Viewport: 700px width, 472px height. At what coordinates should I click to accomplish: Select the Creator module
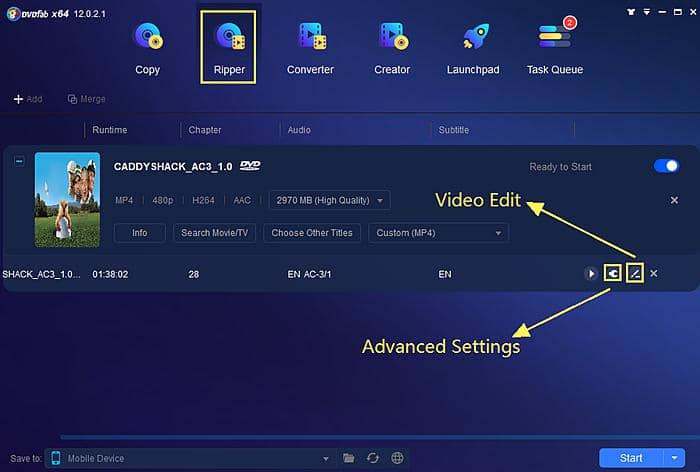tap(392, 48)
